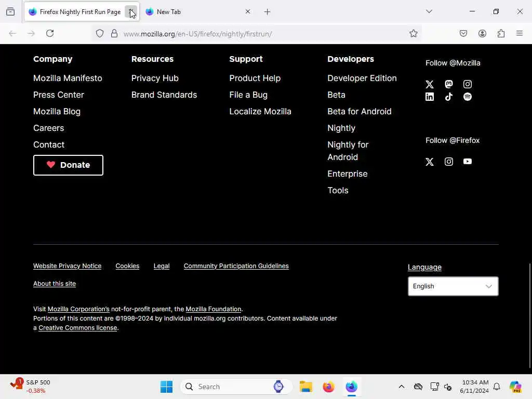Open File Explorer from the taskbar

click(305, 387)
